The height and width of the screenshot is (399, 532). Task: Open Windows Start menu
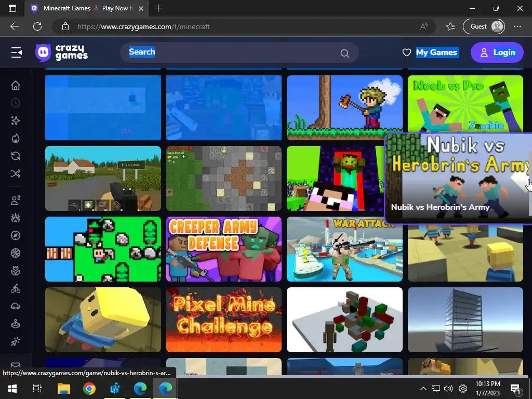click(x=12, y=389)
